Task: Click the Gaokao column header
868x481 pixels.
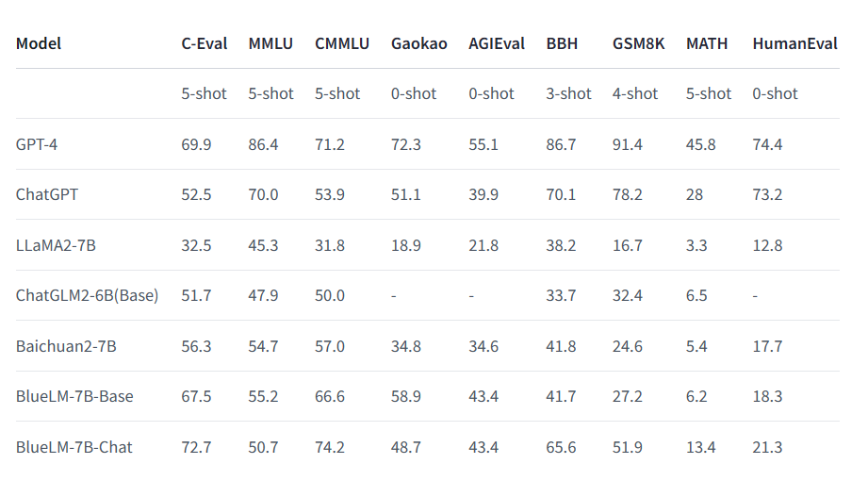Action: [x=418, y=43]
